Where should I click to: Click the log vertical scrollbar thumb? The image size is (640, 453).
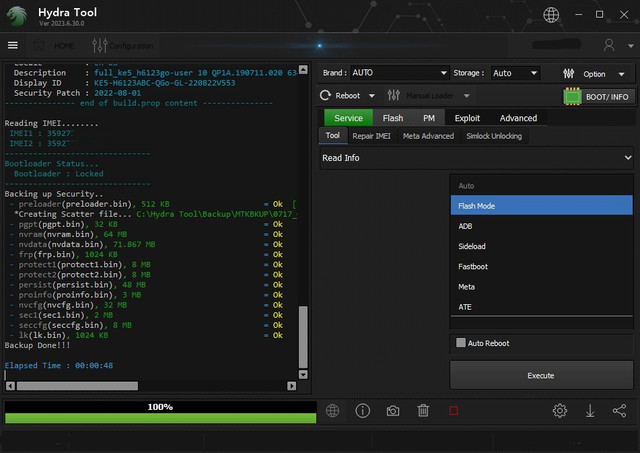303,337
